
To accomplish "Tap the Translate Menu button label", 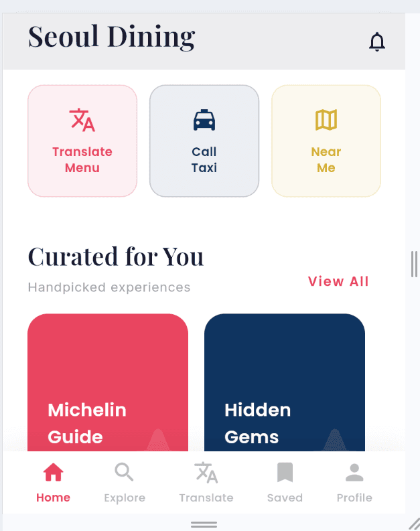I will pos(82,160).
